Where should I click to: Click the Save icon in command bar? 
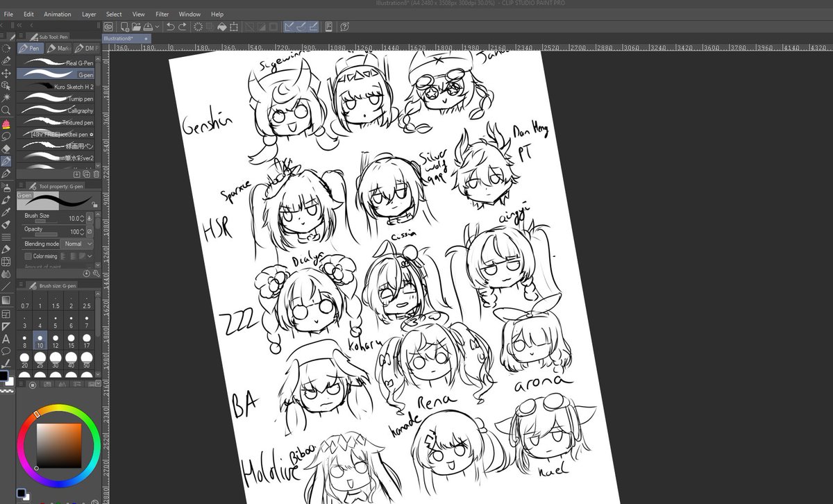(x=148, y=26)
